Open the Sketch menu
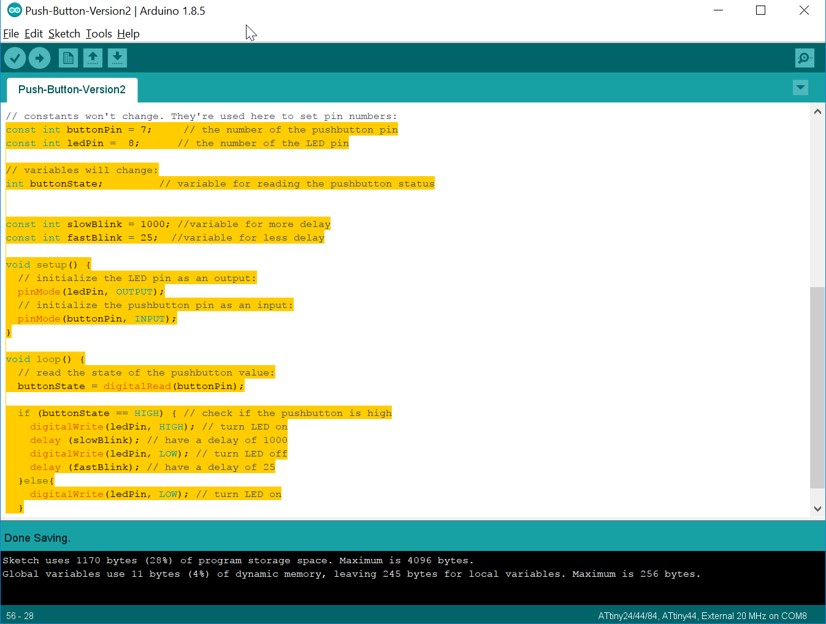The height and width of the screenshot is (624, 826). pyautogui.click(x=64, y=34)
